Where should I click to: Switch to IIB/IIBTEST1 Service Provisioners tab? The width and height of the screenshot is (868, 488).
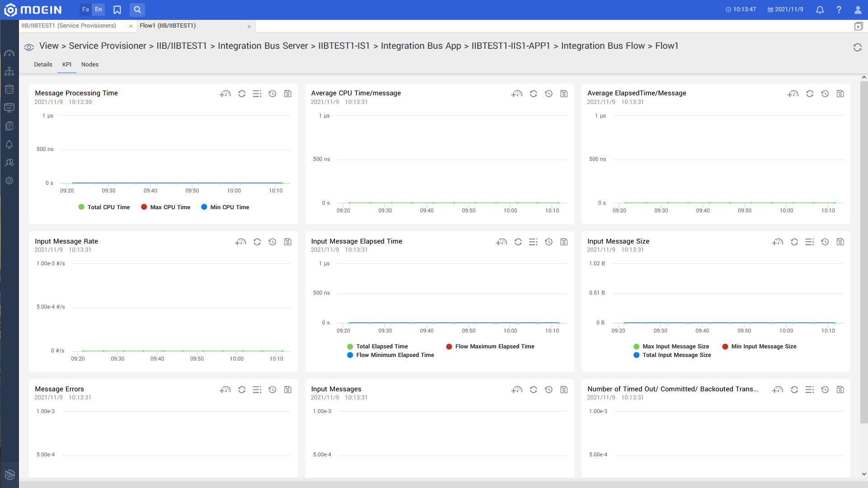point(69,26)
